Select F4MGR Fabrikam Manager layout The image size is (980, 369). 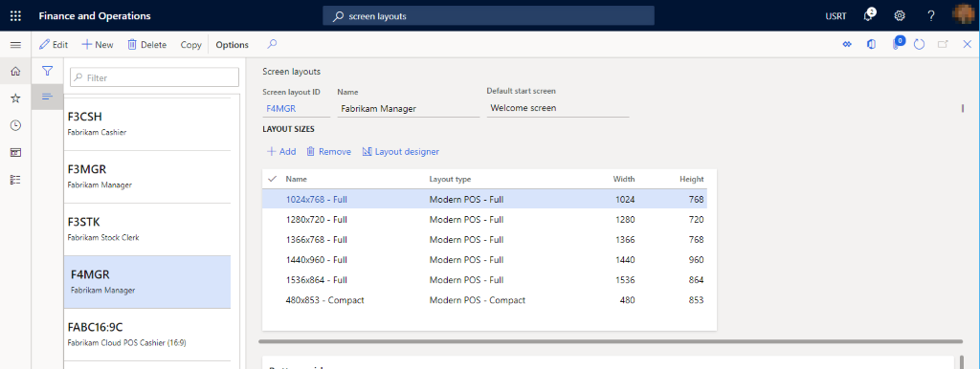pos(146,282)
